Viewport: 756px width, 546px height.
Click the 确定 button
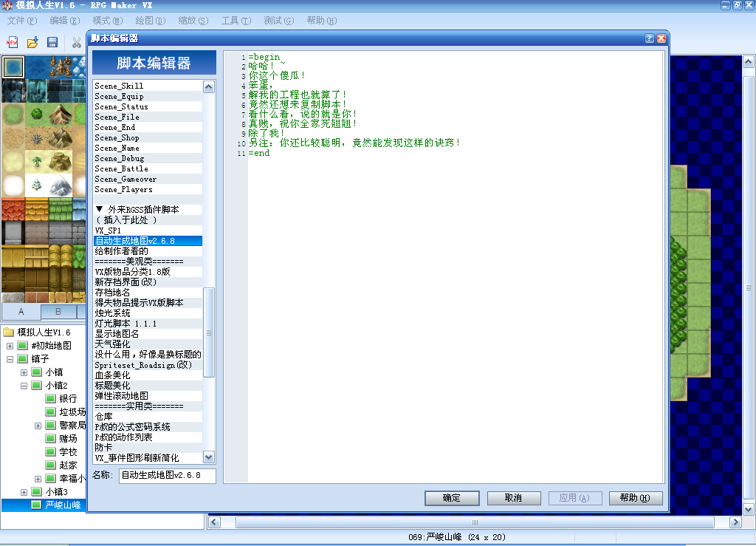tap(452, 498)
